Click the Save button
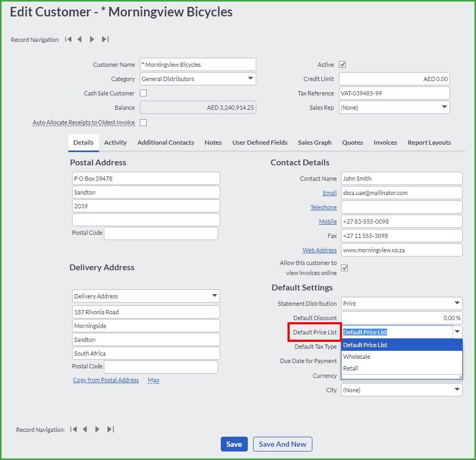This screenshot has width=476, height=460. coord(234,444)
